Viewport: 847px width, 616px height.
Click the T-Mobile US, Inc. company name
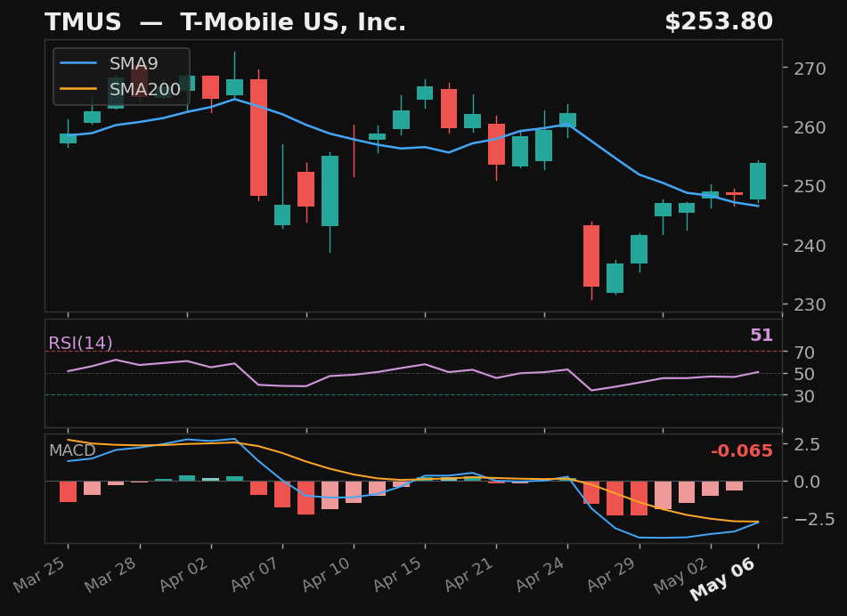tap(293, 22)
